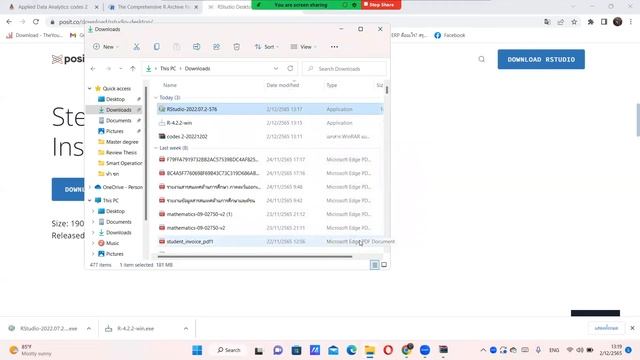Collapse the Today file group

[x=156, y=98]
